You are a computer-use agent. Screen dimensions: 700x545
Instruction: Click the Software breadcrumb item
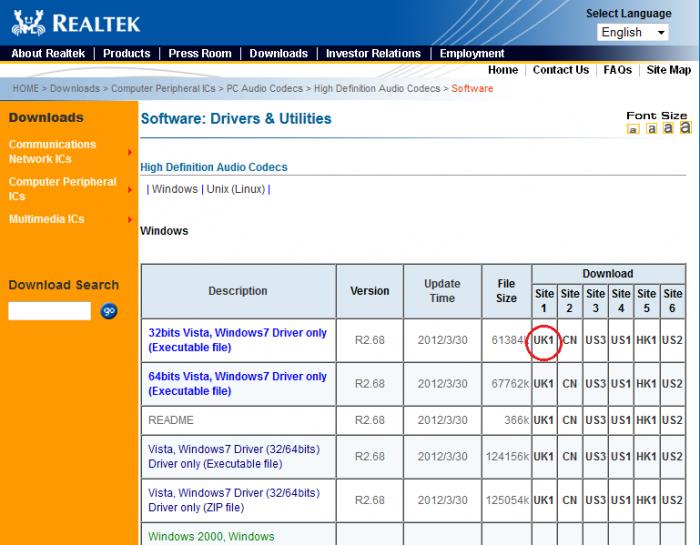click(472, 88)
